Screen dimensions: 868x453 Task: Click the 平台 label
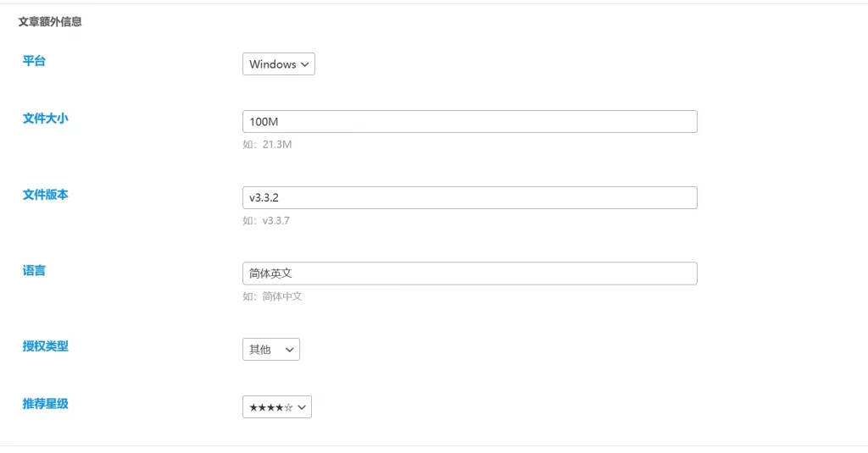click(x=34, y=61)
